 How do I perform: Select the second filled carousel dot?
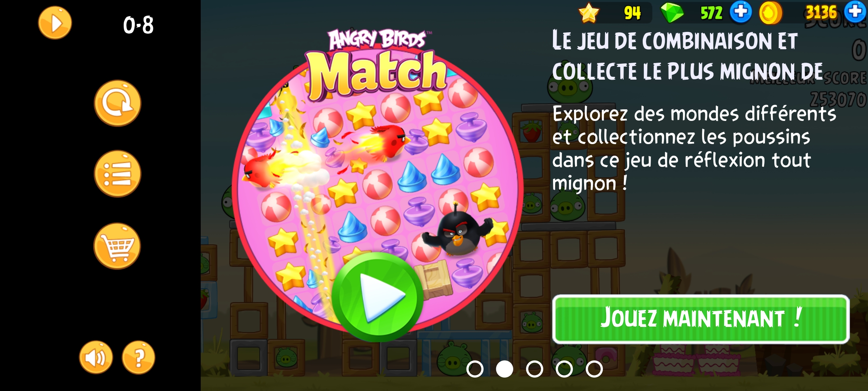coord(505,369)
